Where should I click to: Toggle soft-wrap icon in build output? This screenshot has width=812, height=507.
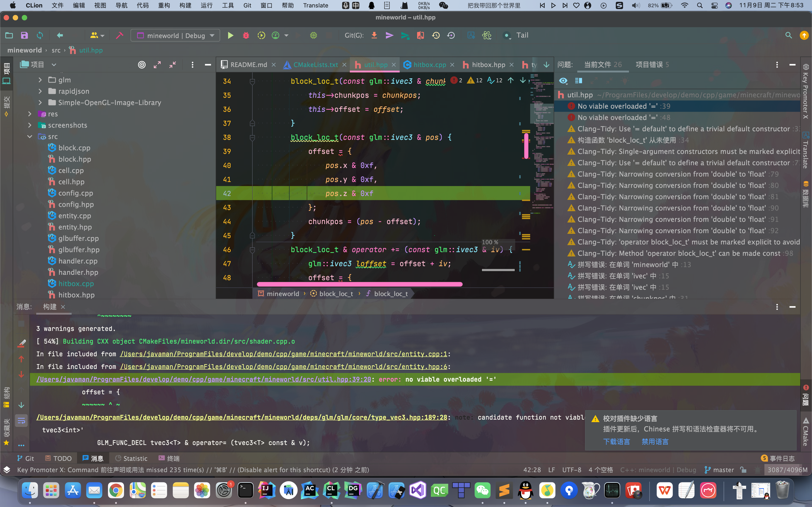pos(21,420)
